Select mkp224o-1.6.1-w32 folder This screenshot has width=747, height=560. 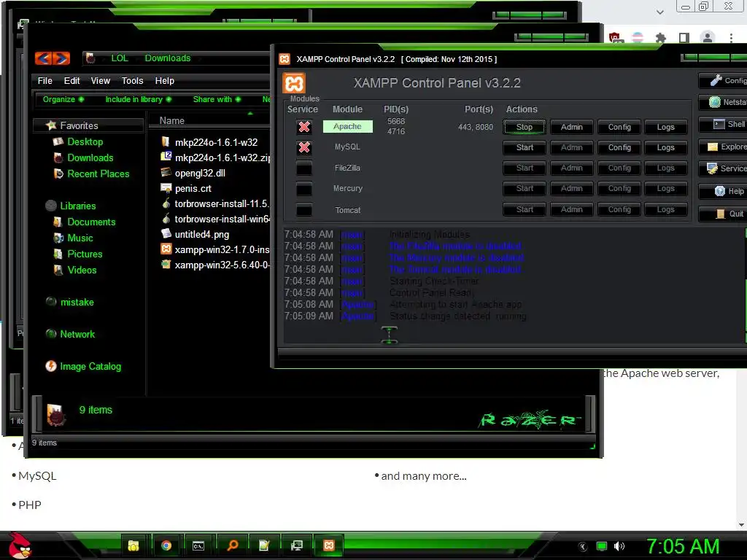(216, 142)
